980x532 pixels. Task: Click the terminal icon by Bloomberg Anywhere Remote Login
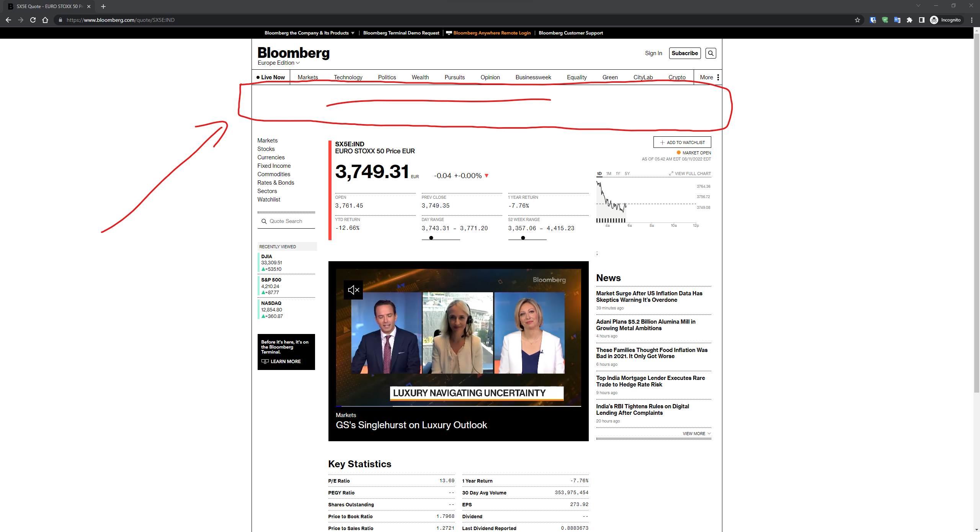click(x=449, y=33)
